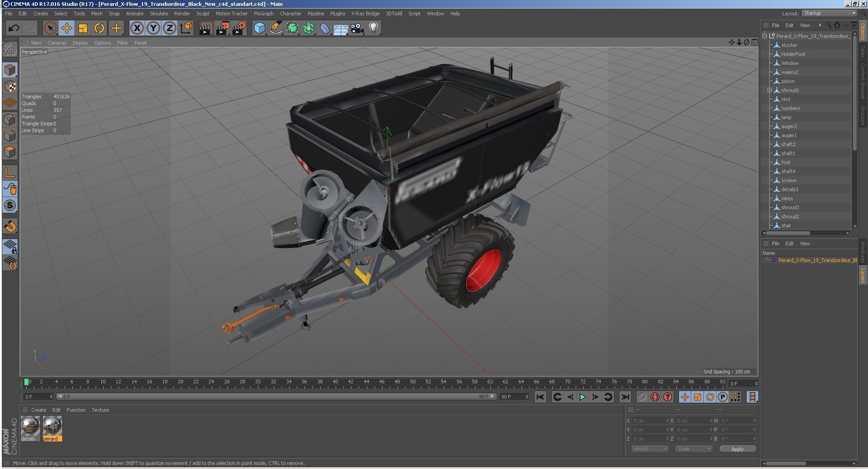The width and height of the screenshot is (868, 469).
Task: Click Record Active Objects button
Action: pos(642,397)
